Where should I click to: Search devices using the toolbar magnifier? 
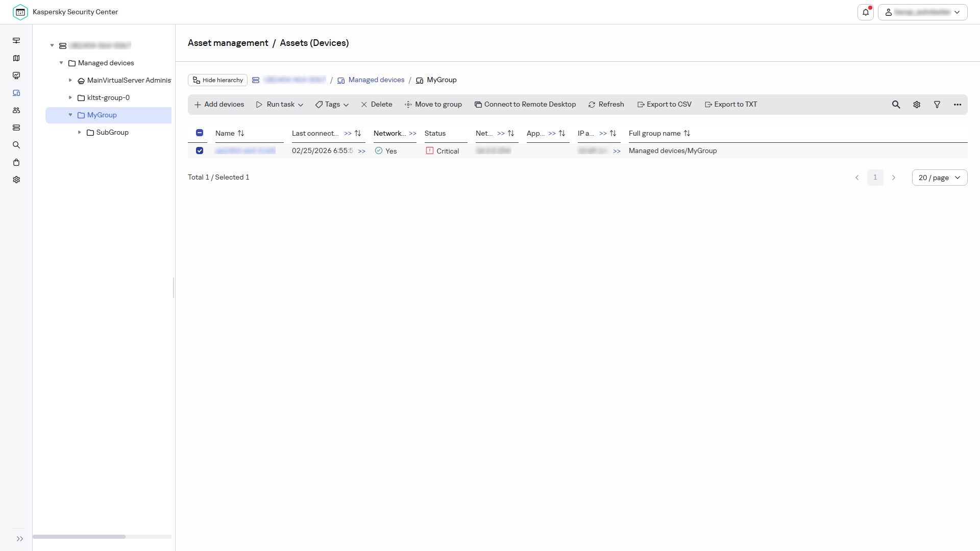click(896, 105)
